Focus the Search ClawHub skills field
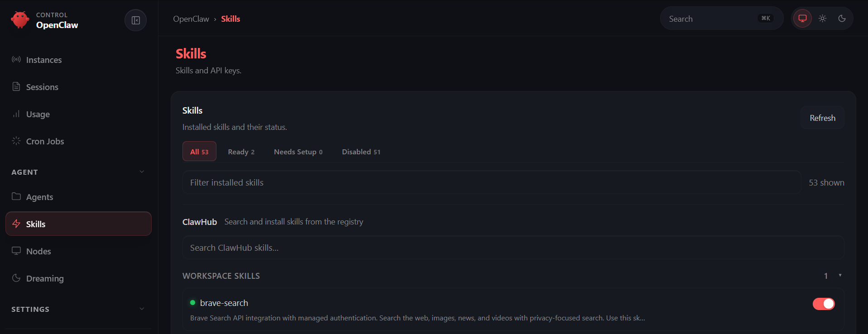The width and height of the screenshot is (868, 334). (513, 248)
